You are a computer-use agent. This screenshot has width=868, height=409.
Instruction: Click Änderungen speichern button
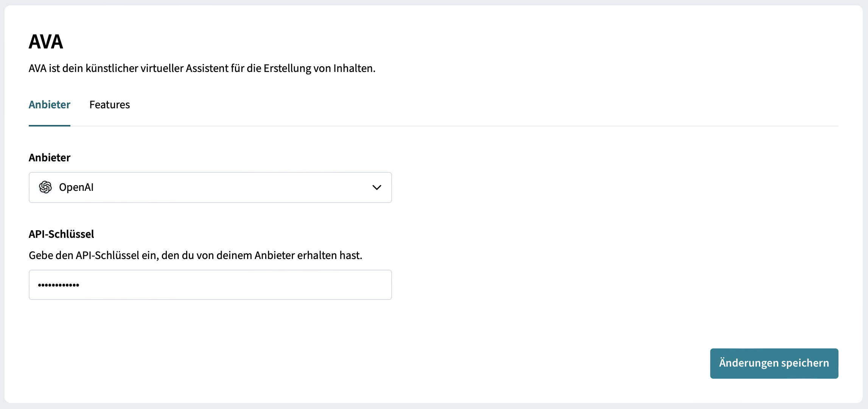774,363
